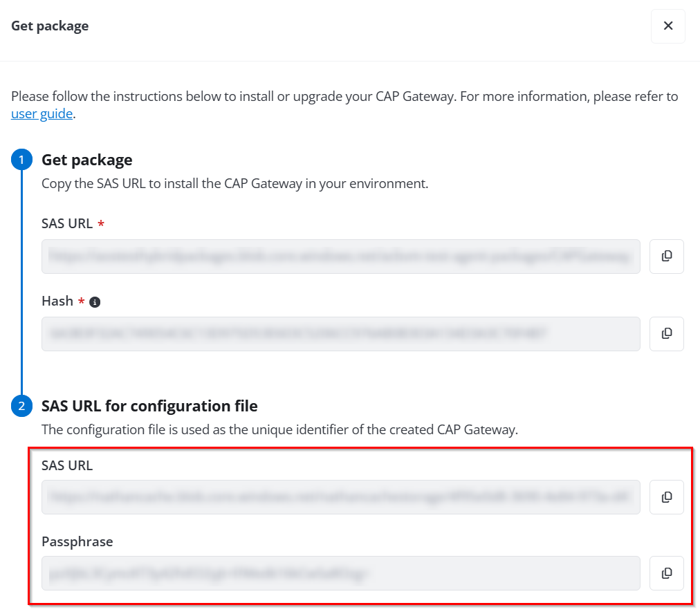700x614 pixels.
Task: Click the info icon next to Hash
Action: pos(95,301)
